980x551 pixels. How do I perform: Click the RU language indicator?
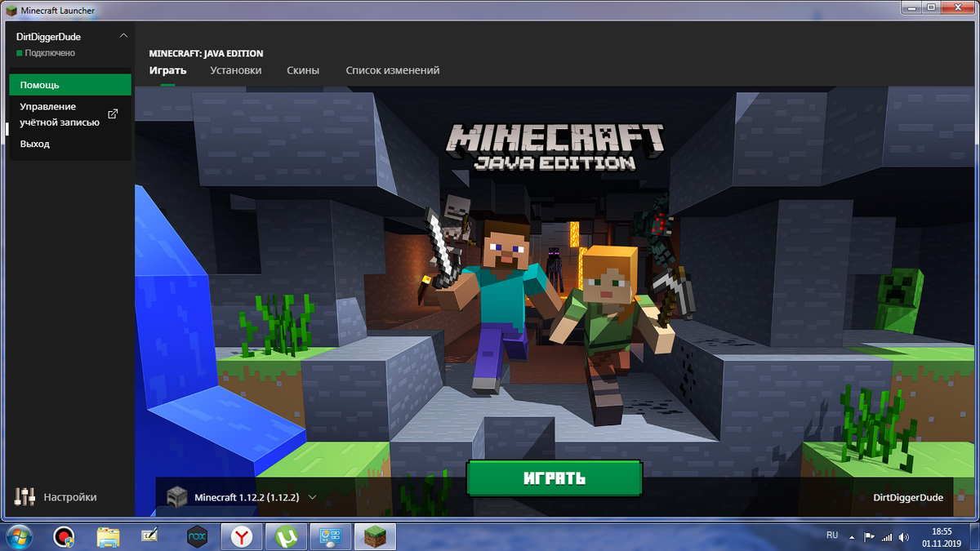tap(832, 535)
